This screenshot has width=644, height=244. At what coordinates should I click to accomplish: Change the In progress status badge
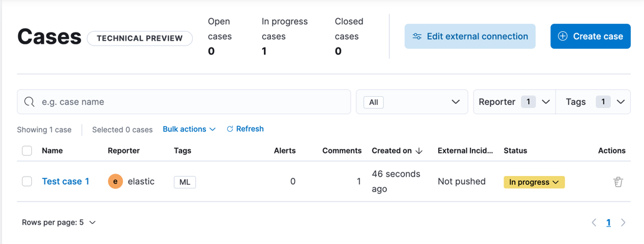coord(534,182)
